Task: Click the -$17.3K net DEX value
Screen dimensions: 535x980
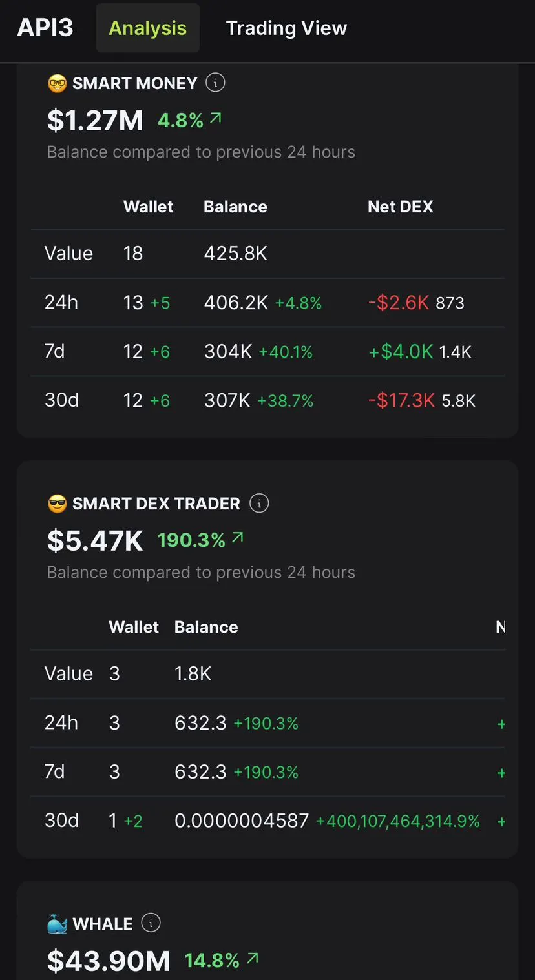Action: coord(401,400)
